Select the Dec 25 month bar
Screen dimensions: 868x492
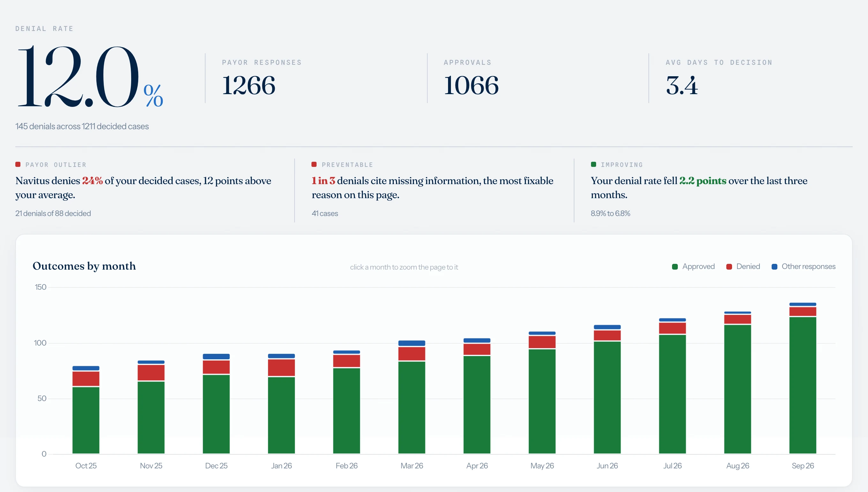pos(216,404)
